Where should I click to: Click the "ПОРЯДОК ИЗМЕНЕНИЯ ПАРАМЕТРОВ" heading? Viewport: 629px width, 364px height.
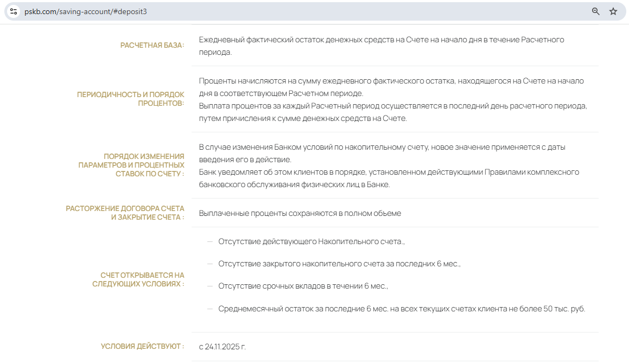pyautogui.click(x=131, y=165)
